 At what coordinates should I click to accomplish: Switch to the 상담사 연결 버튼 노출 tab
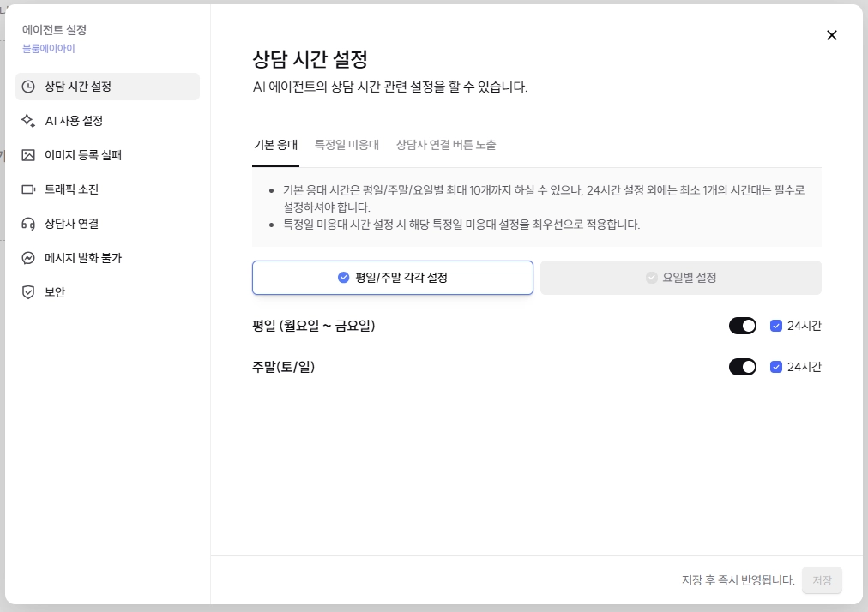point(446,145)
